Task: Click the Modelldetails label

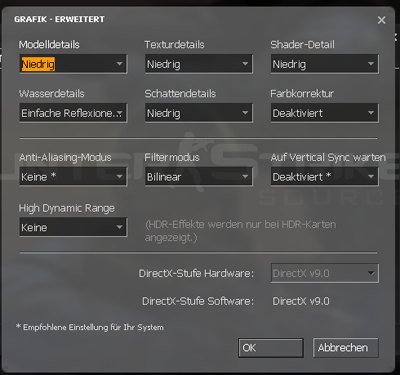Action: [49, 44]
